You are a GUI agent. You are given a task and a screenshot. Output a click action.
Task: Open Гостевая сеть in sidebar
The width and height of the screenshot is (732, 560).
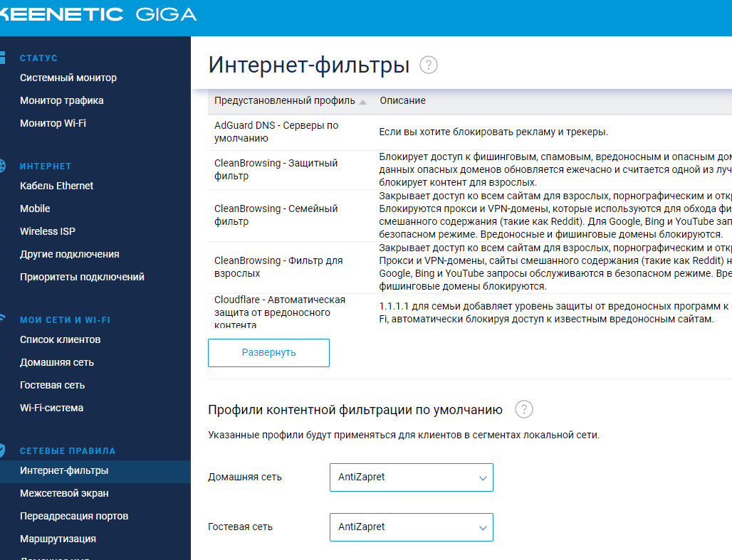tap(52, 386)
